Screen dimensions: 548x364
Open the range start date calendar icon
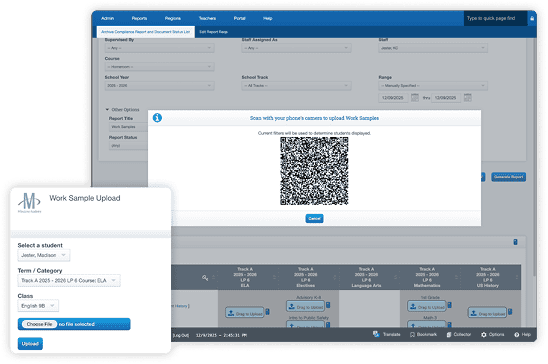point(414,97)
